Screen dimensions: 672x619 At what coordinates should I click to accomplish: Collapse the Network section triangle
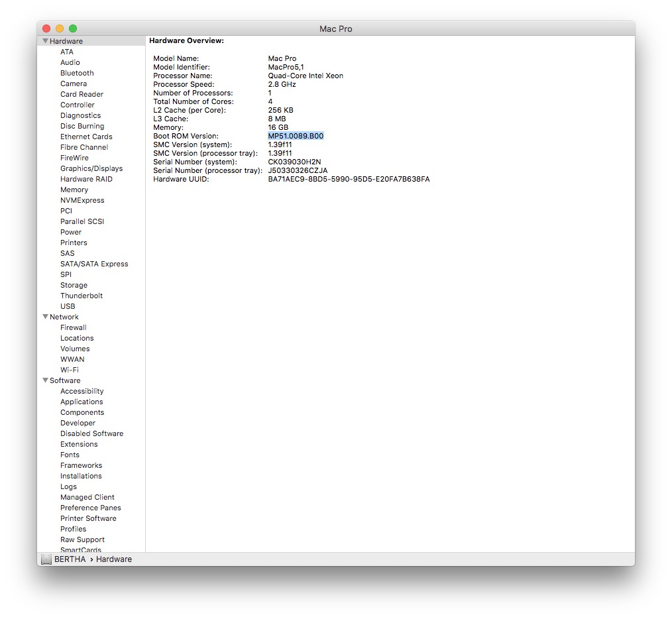(45, 317)
